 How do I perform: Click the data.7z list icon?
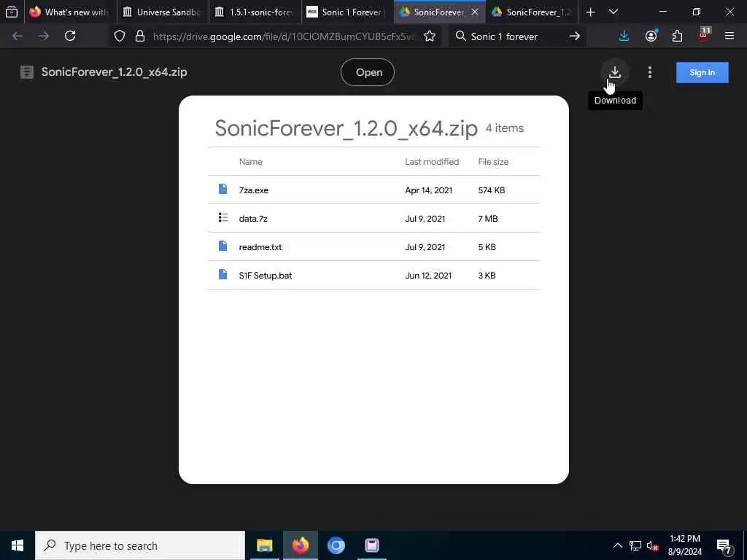223,217
